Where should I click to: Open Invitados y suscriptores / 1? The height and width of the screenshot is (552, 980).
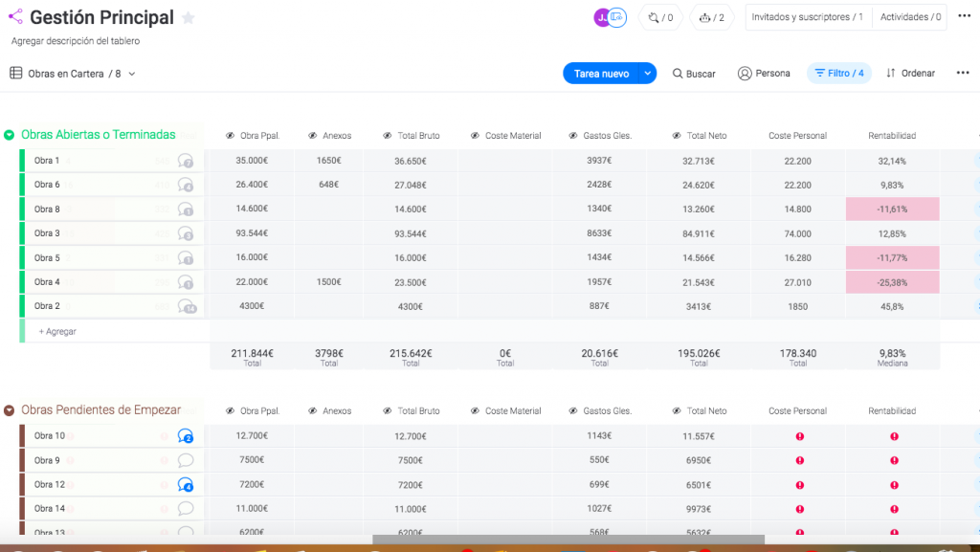[807, 17]
